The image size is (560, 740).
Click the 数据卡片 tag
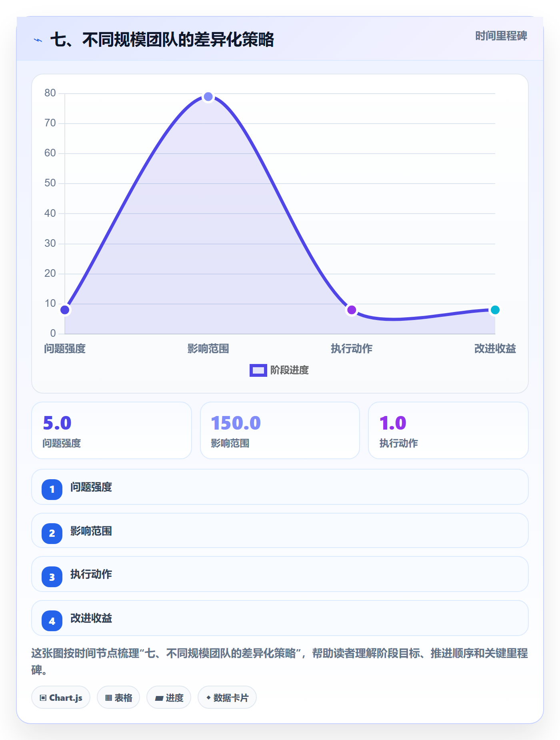[227, 698]
